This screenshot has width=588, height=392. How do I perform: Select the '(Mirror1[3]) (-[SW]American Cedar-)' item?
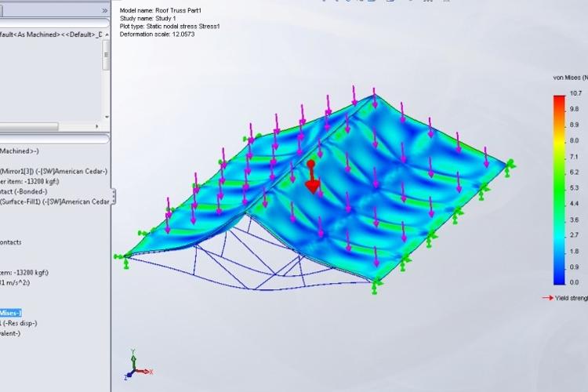point(53,172)
